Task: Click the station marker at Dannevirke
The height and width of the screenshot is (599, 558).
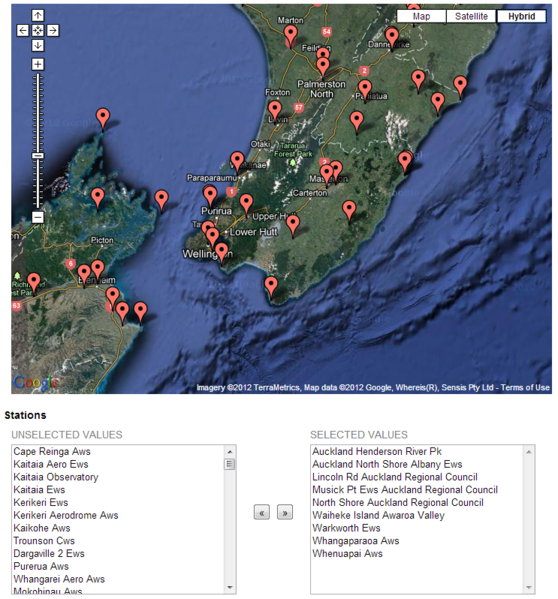Action: coord(392,37)
